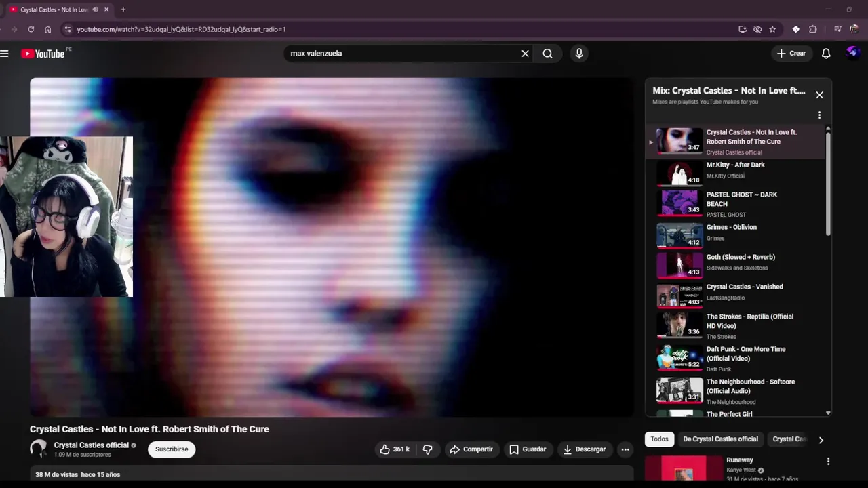Open Crystal Castles official channel avatar
Viewport: 868px width, 488px height.
(x=39, y=449)
